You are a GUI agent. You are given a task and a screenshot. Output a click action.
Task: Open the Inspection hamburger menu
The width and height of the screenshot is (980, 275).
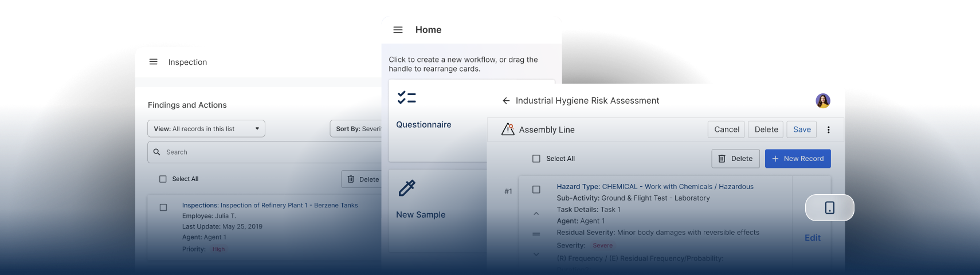153,62
